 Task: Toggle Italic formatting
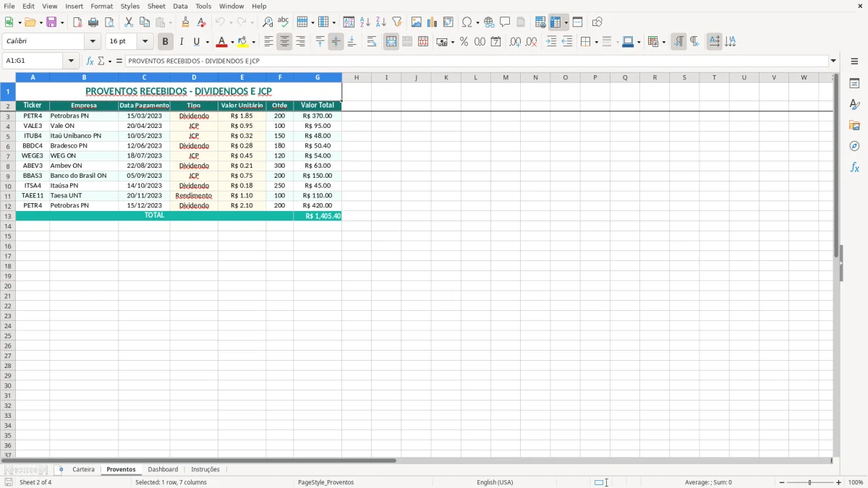pos(182,42)
